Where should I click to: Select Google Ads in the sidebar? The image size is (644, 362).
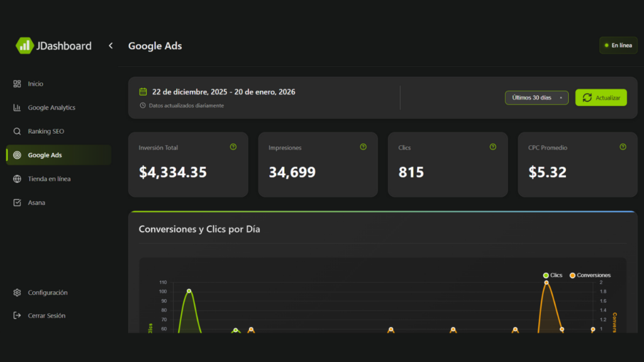click(x=45, y=155)
